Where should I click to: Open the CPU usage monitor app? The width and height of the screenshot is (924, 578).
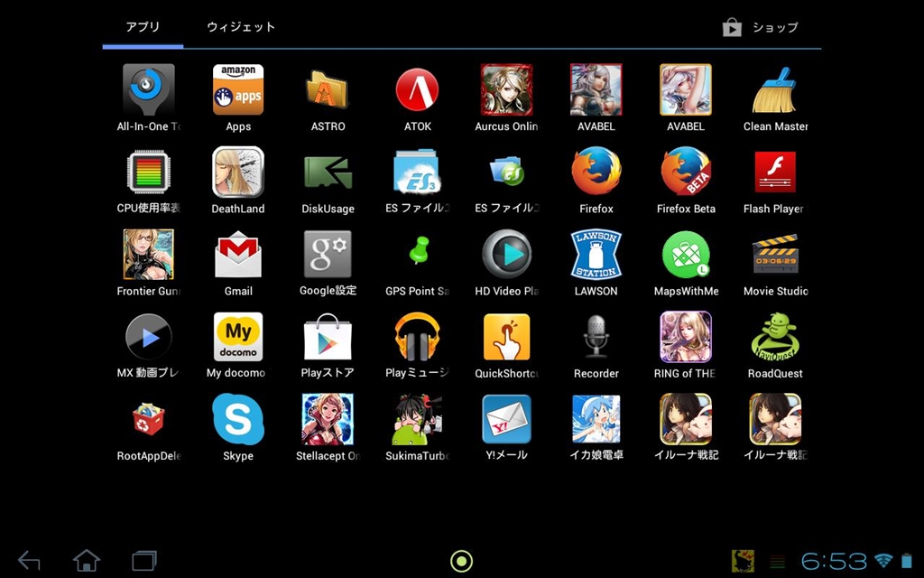[149, 172]
